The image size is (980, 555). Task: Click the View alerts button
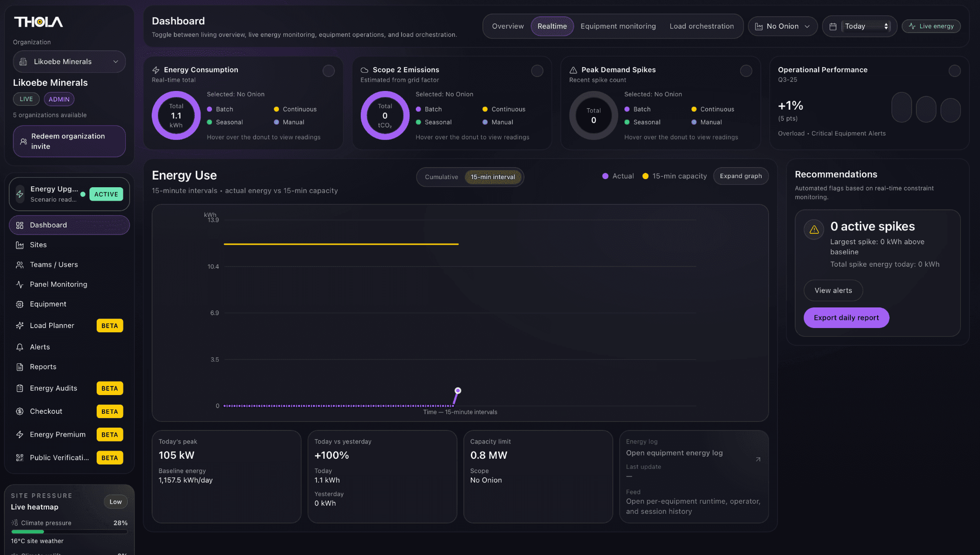click(x=833, y=291)
